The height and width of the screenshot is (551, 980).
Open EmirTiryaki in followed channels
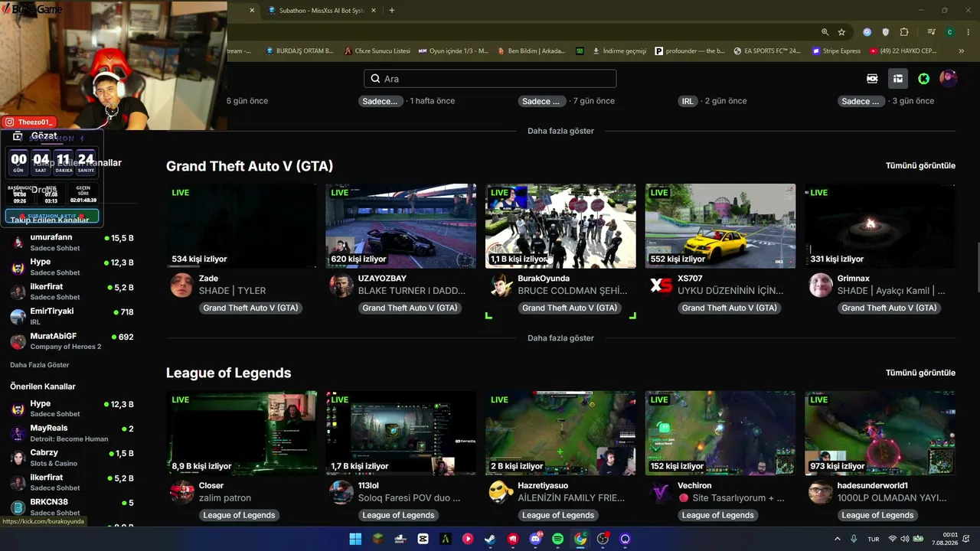coord(73,316)
